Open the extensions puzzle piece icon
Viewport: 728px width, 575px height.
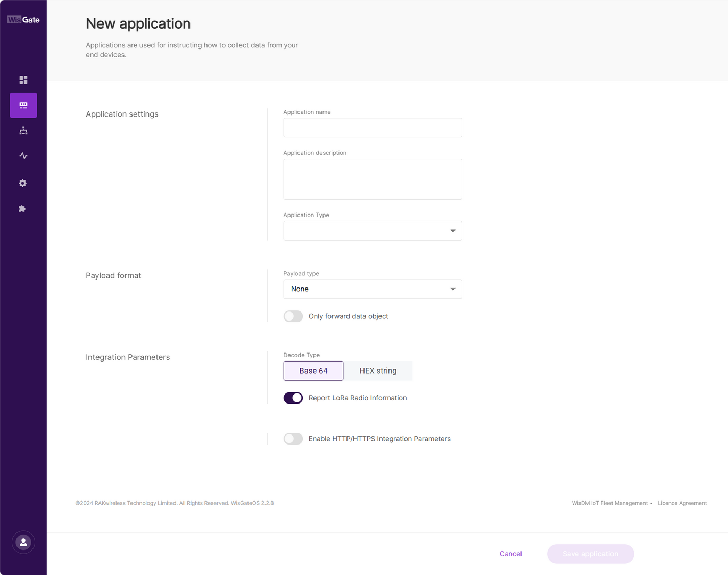(22, 209)
